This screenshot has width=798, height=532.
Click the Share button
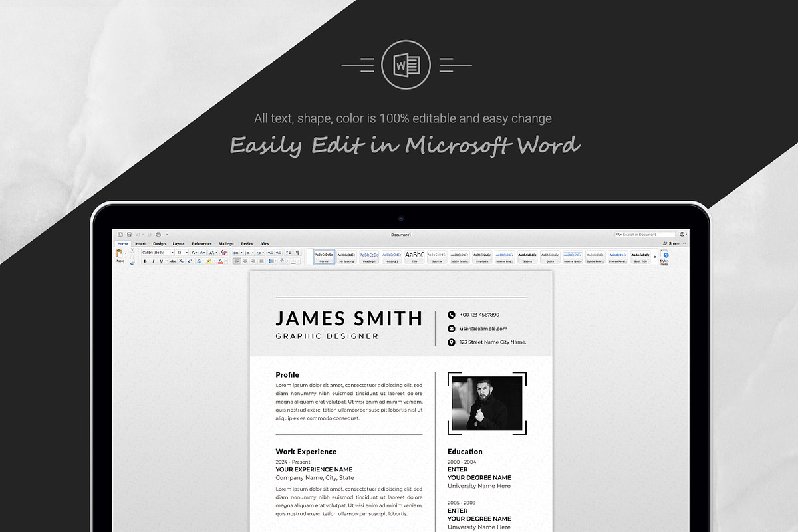pyautogui.click(x=671, y=243)
